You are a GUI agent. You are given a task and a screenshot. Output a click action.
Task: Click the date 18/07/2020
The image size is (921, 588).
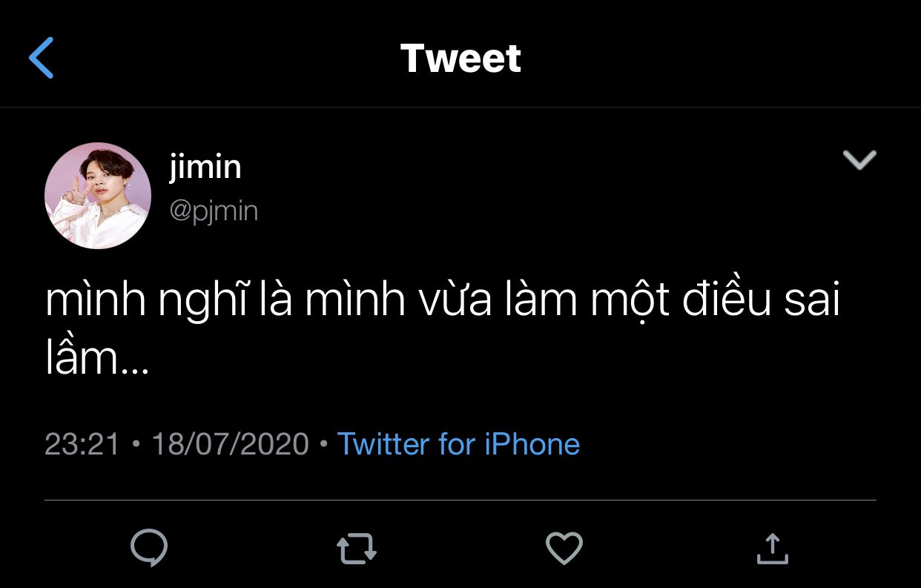[x=230, y=444]
